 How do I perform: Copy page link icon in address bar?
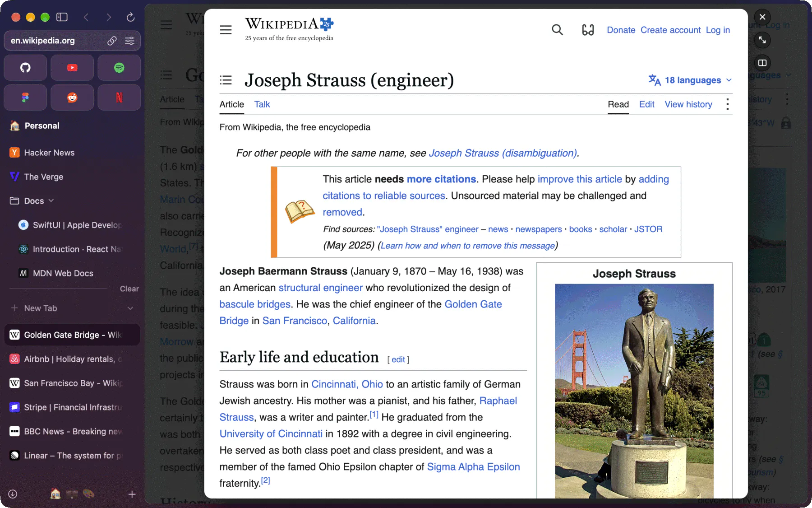112,41
